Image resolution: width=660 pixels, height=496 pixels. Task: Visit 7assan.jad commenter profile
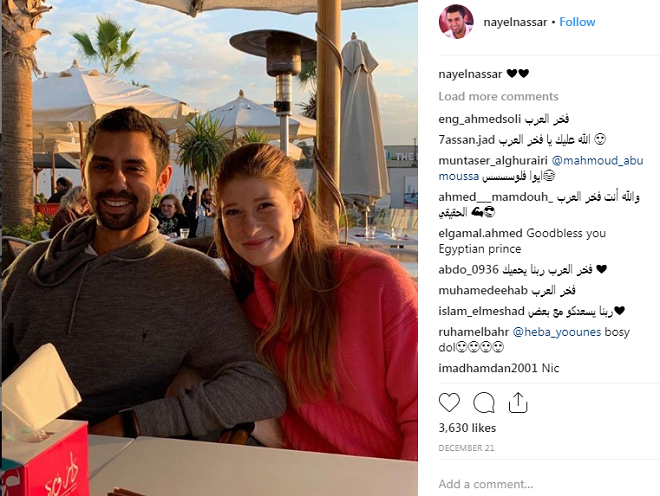pos(466,139)
